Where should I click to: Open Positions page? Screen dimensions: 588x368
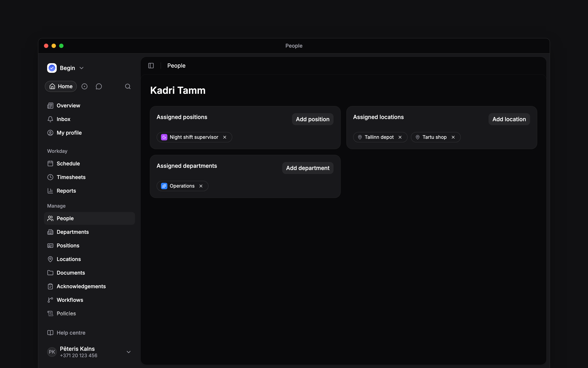point(89,246)
